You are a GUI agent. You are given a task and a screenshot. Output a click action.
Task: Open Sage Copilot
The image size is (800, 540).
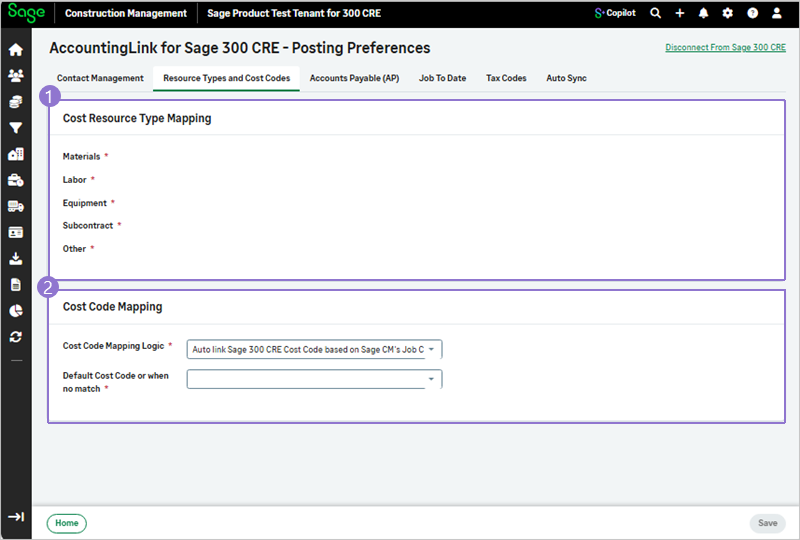(615, 13)
